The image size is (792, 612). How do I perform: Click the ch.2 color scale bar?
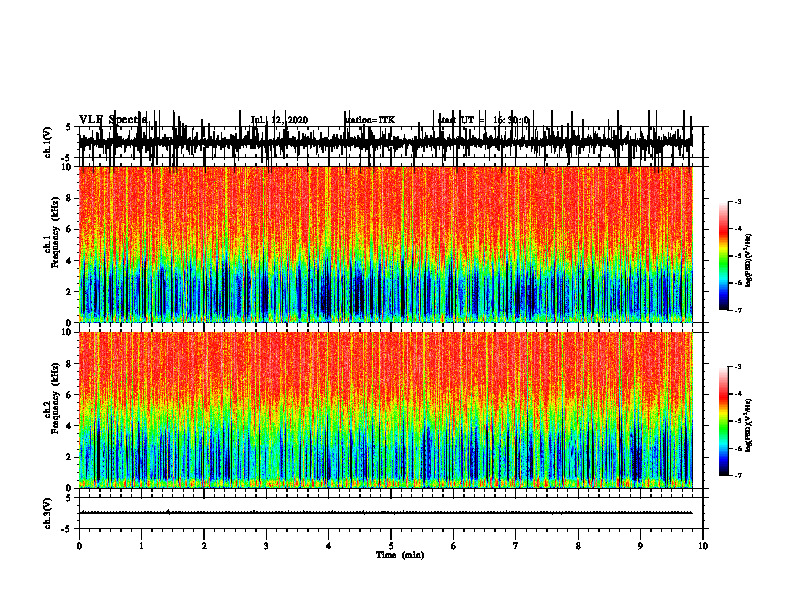[x=724, y=421]
